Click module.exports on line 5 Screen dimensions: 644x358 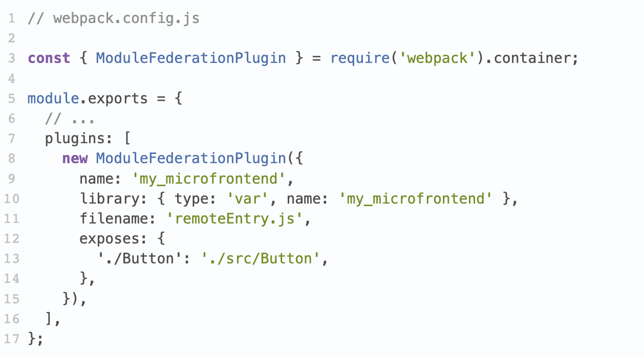87,99
